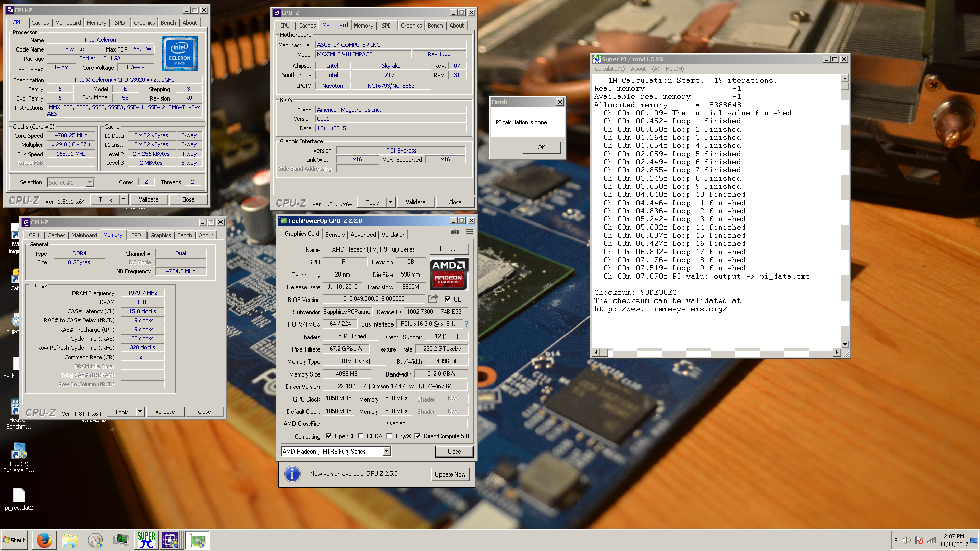
Task: Click Validate in top-left CPU-Z window
Action: click(x=149, y=199)
